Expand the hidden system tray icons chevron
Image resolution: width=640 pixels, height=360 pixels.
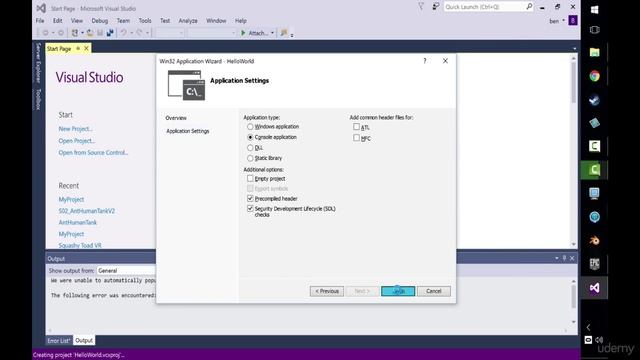tap(589, 327)
